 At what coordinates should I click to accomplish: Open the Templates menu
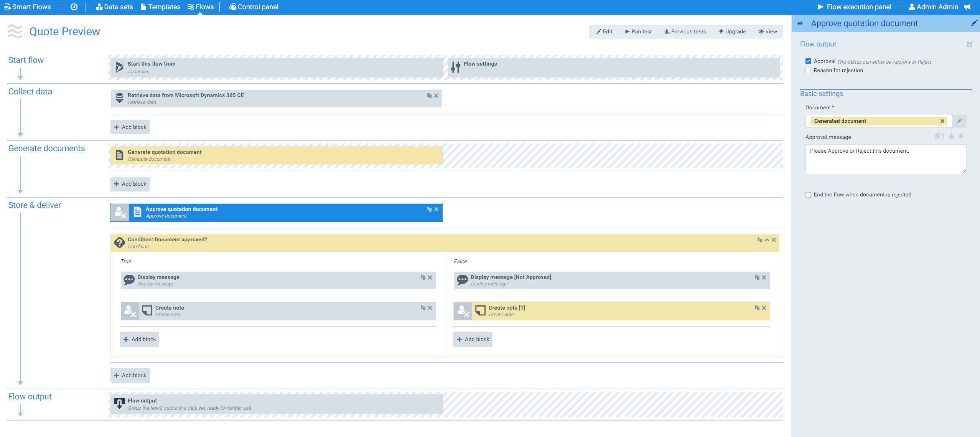tap(160, 7)
